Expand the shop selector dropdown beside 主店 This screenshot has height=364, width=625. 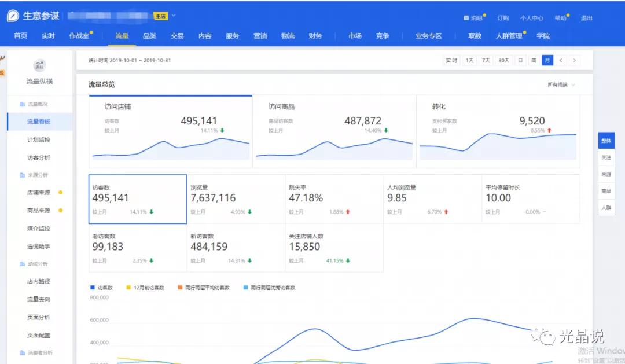[x=174, y=16]
